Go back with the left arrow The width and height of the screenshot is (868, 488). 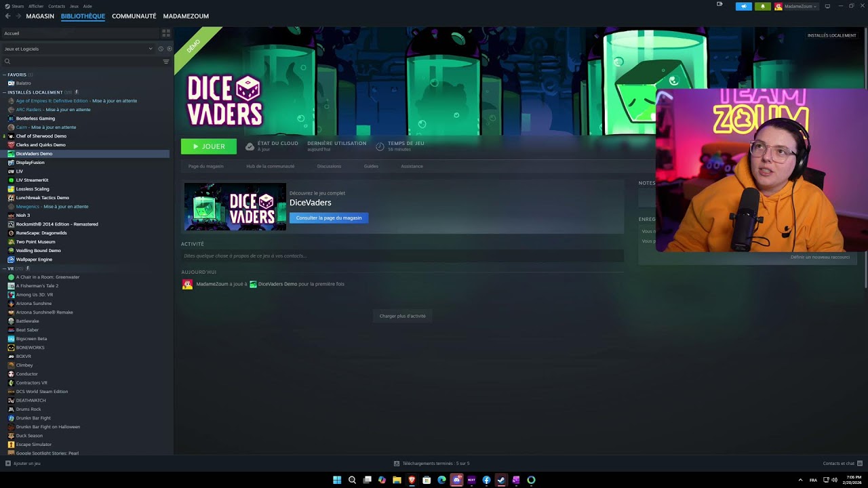7,16
